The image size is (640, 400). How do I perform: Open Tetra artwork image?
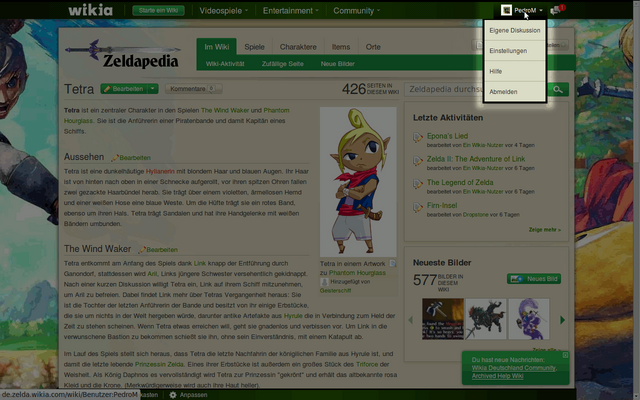pos(358,182)
